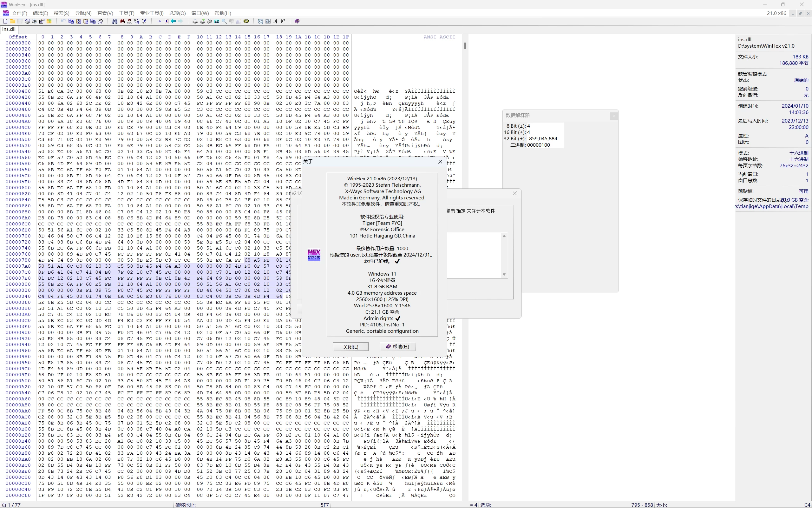This screenshot has width=812, height=508.
Task: Click the magnifying glass Analyze icon
Action: click(x=224, y=21)
